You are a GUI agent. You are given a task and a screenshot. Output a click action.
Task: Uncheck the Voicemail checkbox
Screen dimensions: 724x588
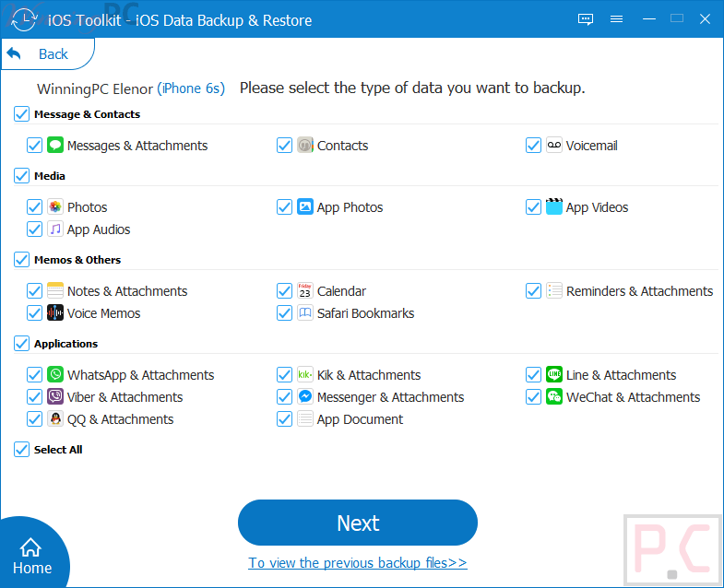click(x=533, y=145)
